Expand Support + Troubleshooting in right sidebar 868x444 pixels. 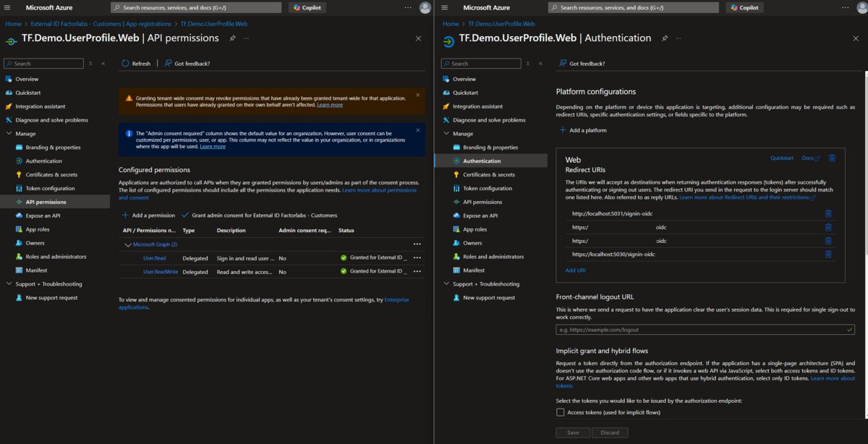point(446,284)
